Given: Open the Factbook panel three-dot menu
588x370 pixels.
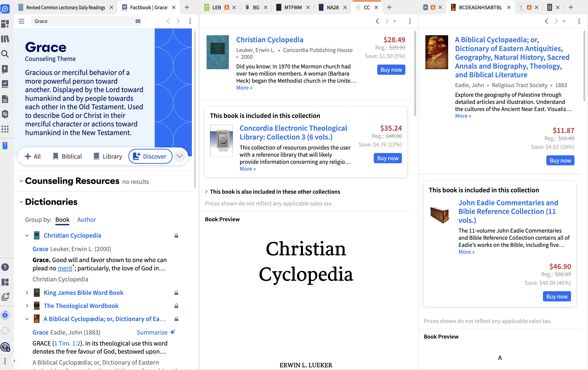Looking at the screenshot, I should (190, 21).
